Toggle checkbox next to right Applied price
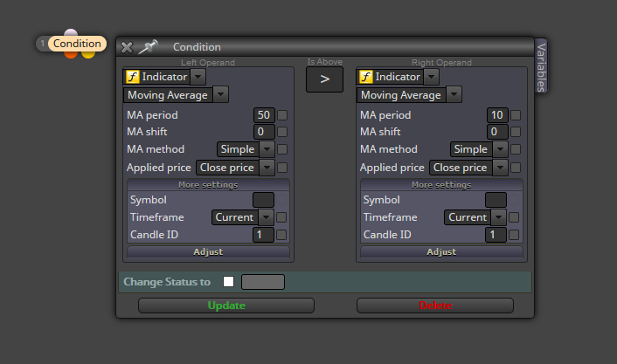This screenshot has height=364, width=617. click(516, 168)
